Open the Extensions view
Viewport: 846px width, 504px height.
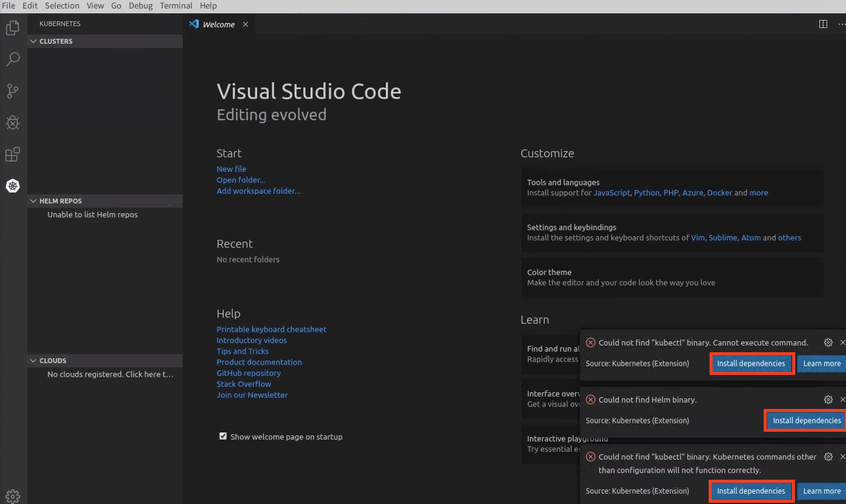pos(12,155)
